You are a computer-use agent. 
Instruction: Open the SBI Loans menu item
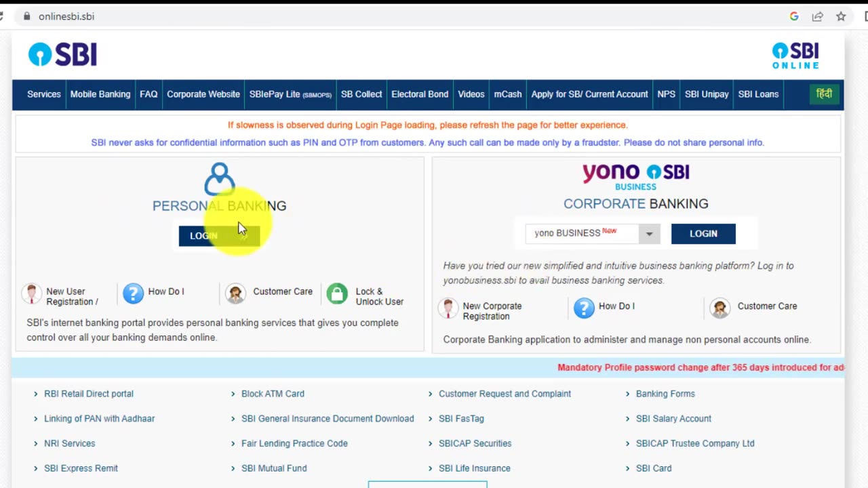click(758, 94)
